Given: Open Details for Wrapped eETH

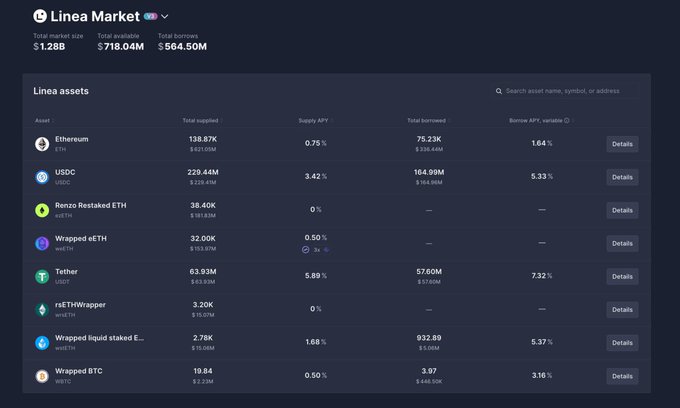Looking at the screenshot, I should [x=622, y=243].
